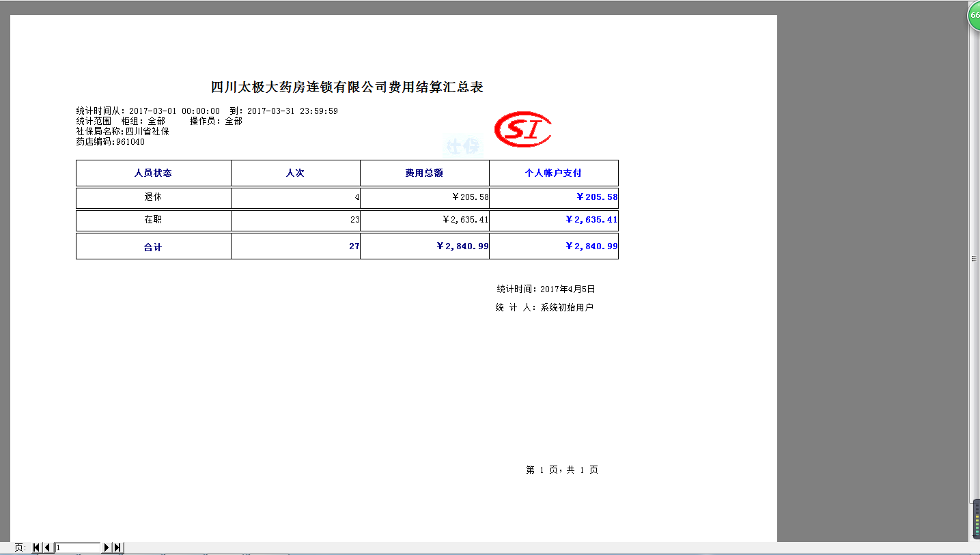
Task: Click 费用总额 ¥205.58 in the 退休 row
Action: tap(470, 197)
